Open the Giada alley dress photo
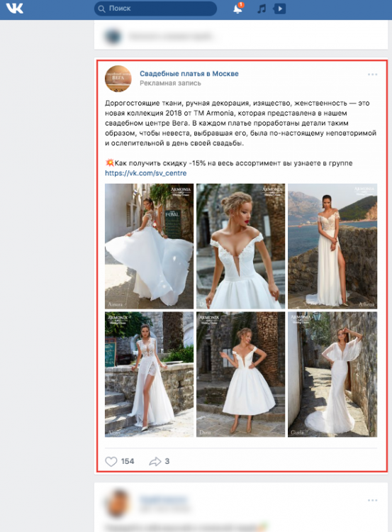The width and height of the screenshot is (392, 532). coord(332,375)
